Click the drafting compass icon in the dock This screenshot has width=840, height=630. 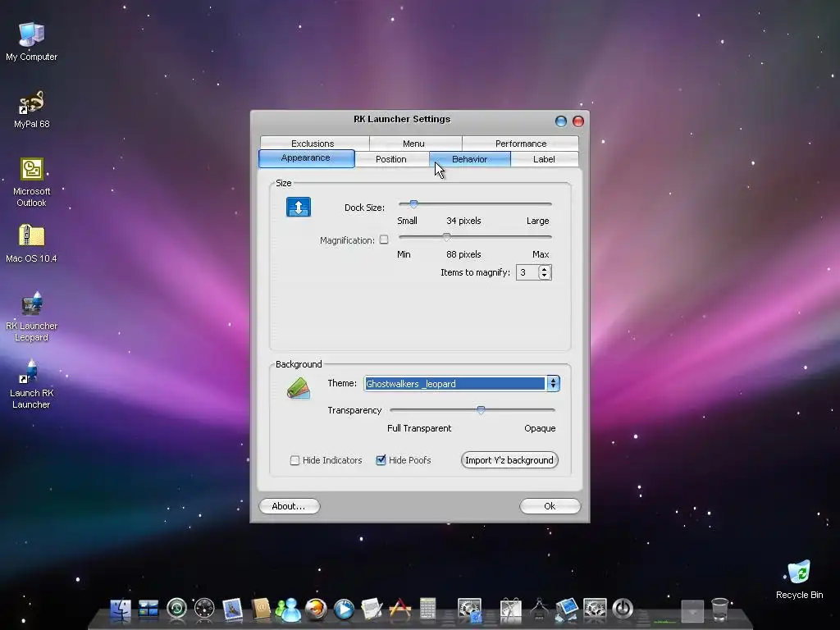(539, 609)
